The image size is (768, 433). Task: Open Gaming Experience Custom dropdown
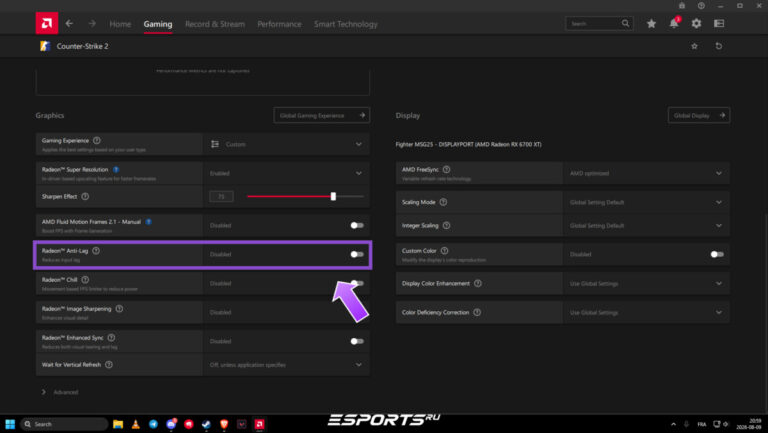(286, 144)
